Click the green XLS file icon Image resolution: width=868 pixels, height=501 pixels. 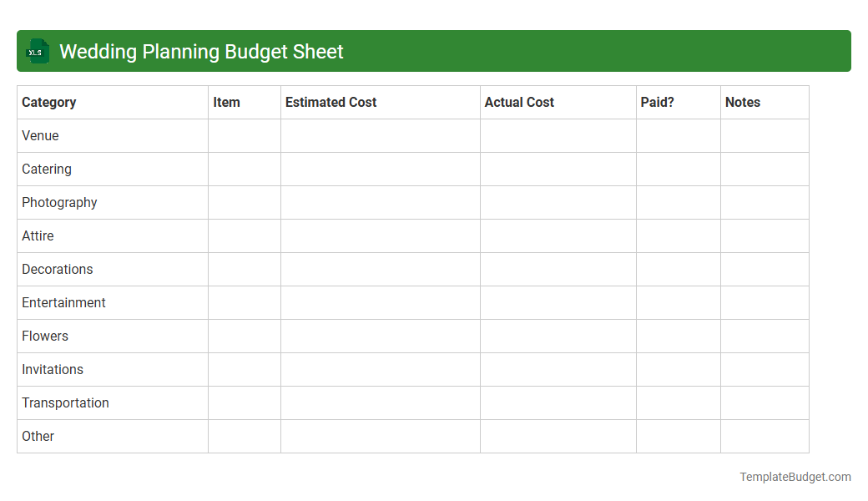pyautogui.click(x=37, y=51)
